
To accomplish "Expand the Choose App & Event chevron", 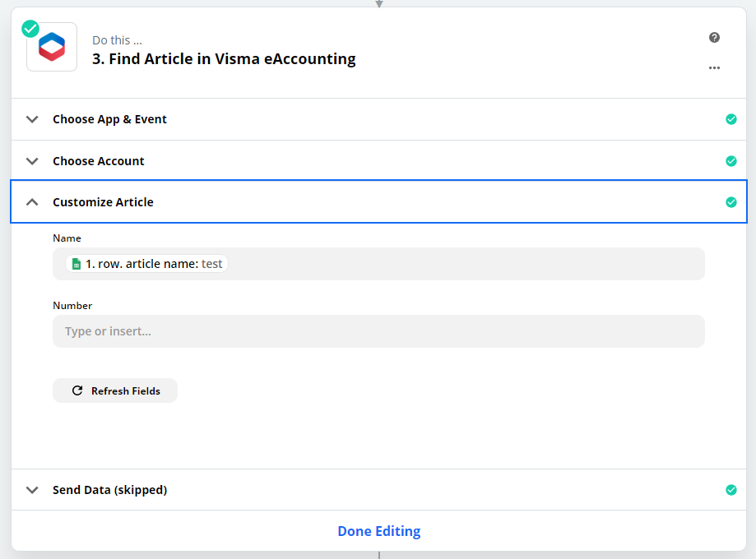I will tap(32, 119).
